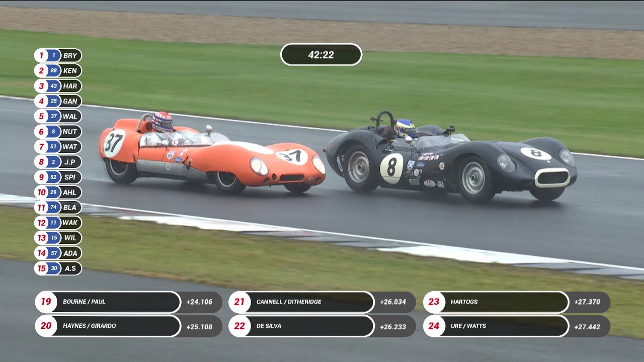644x362 pixels.
Task: Click the position 23 number badge
Action: coord(434,302)
